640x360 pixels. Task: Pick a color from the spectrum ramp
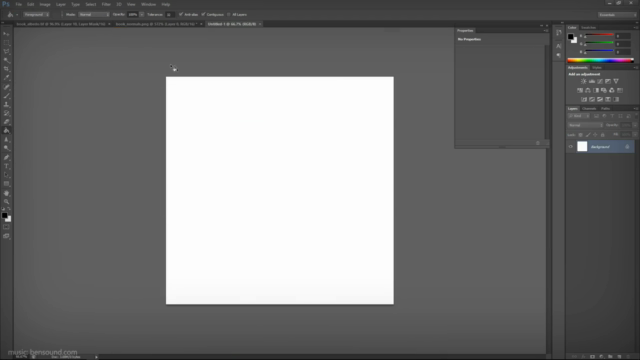[x=600, y=60]
